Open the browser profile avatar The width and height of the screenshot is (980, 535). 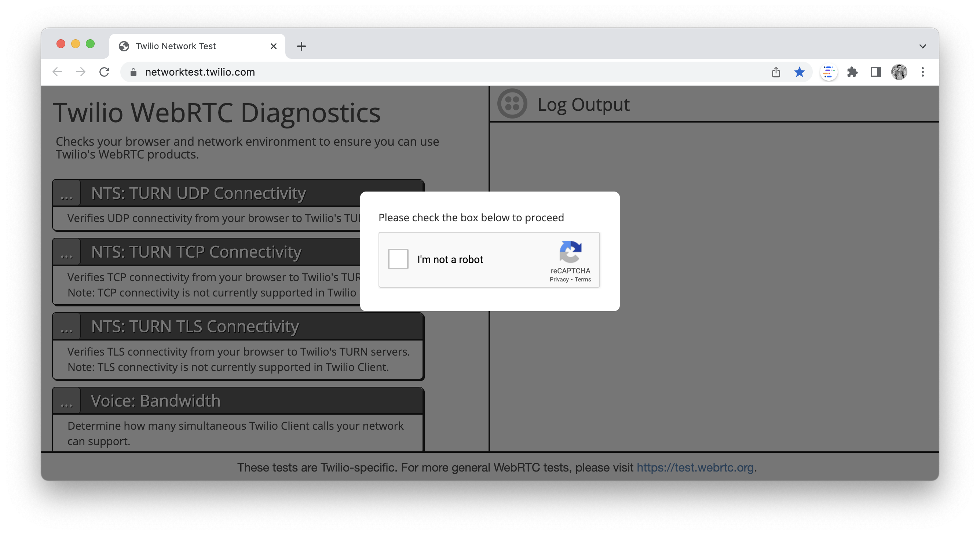point(899,72)
